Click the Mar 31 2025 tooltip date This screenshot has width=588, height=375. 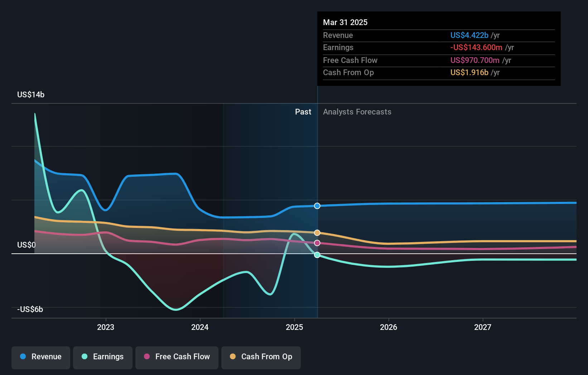tap(345, 23)
